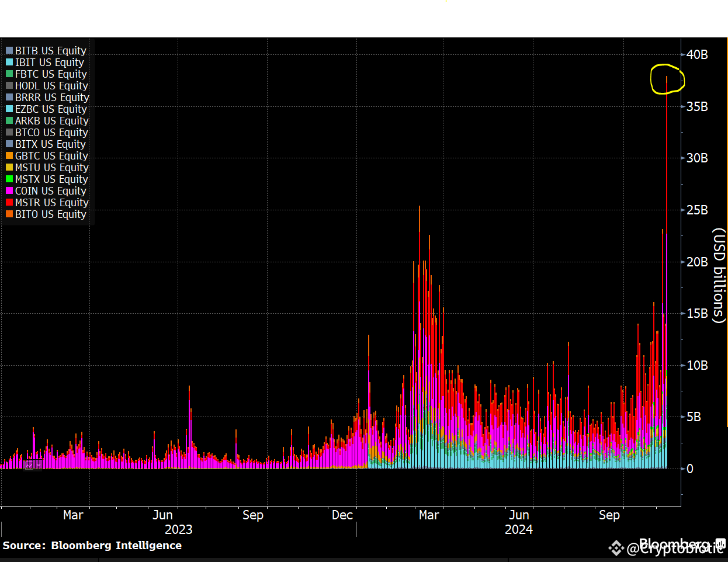Click the @Cryptobiotic watermark handle
728x562 pixels.
pos(675,549)
